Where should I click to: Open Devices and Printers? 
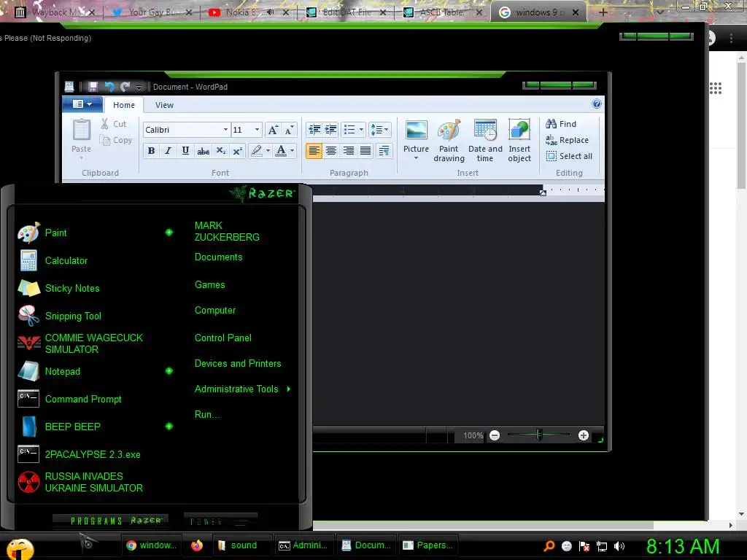pos(238,363)
